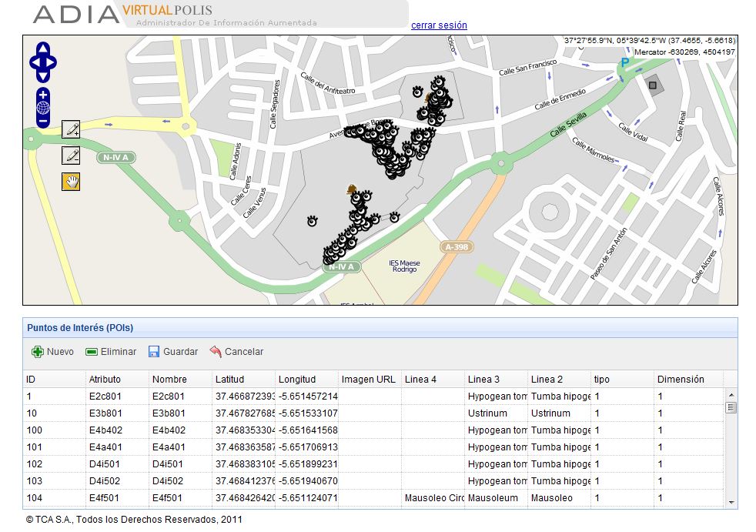
Task: Select the row with ID 104
Action: click(x=35, y=498)
